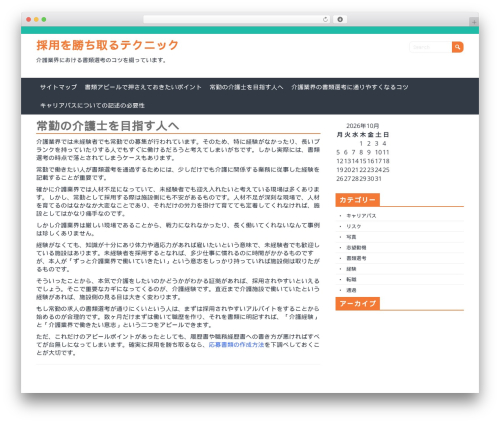The width and height of the screenshot is (500, 423).
Task: Open the サイトマップ menu item
Action: [58, 87]
